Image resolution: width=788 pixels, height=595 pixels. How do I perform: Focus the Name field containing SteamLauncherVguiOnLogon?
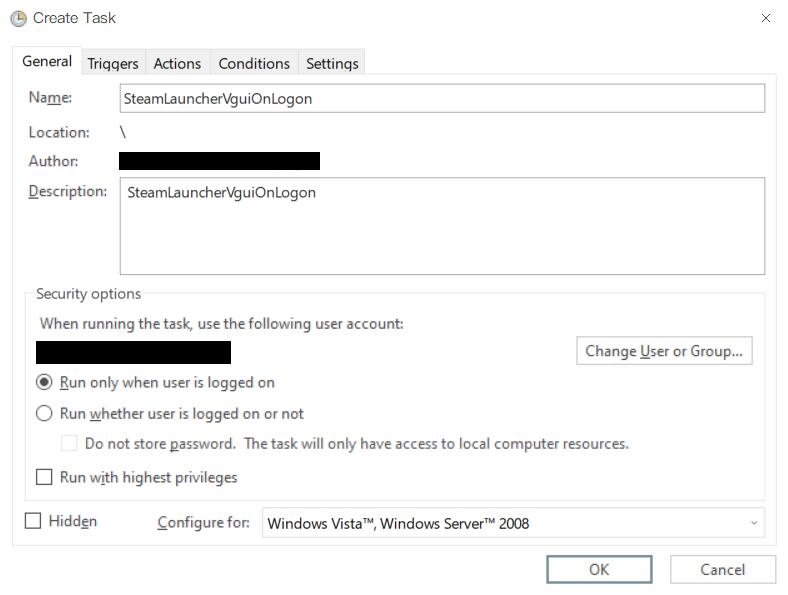click(x=442, y=98)
